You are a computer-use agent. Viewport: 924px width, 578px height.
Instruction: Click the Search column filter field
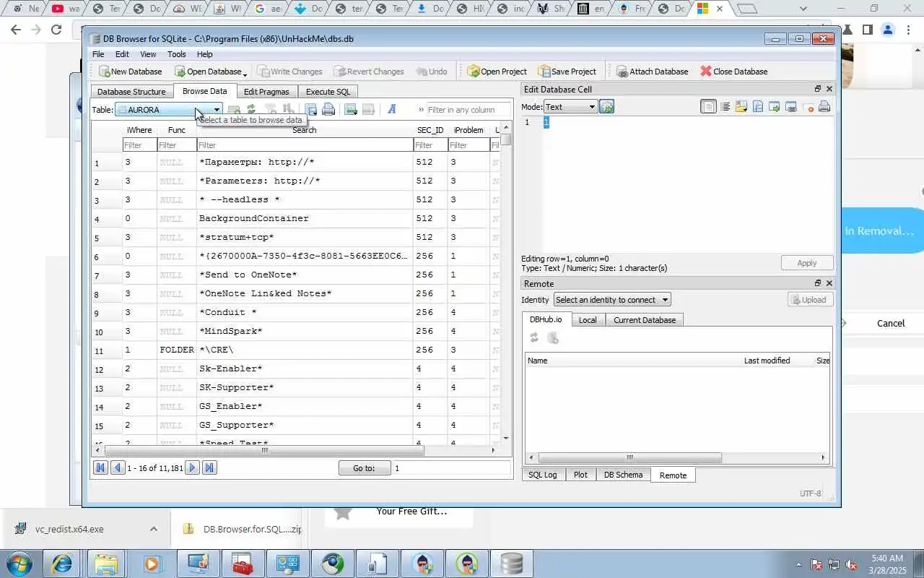coord(304,145)
